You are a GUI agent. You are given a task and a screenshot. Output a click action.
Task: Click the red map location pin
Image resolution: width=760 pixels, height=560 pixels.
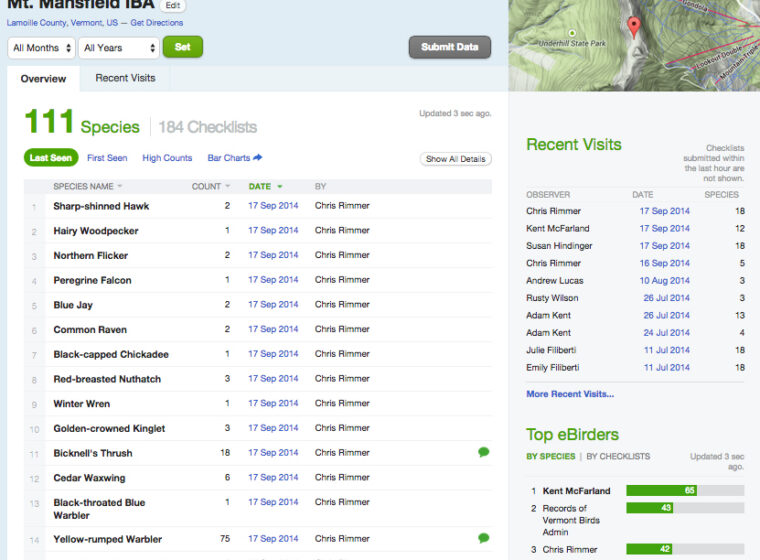(x=632, y=26)
